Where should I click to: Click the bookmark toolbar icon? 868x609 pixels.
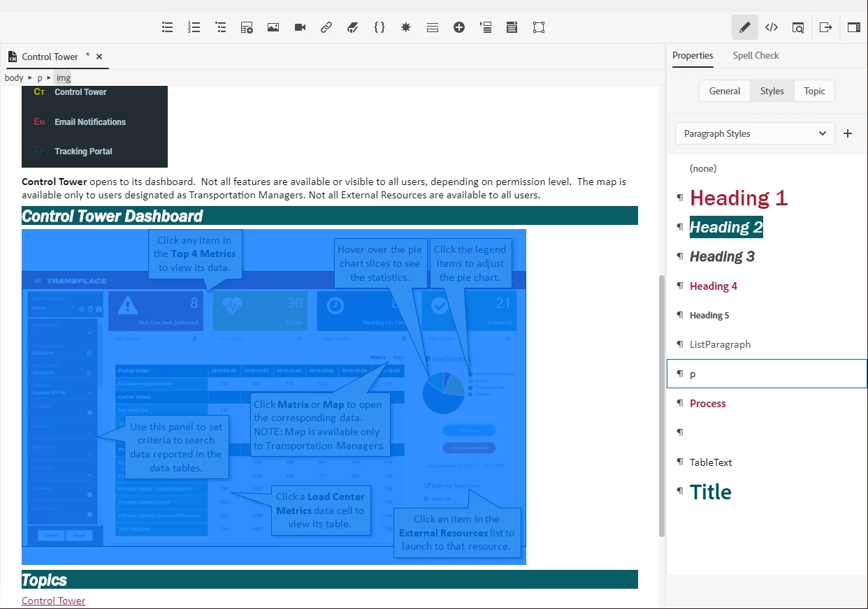[353, 27]
